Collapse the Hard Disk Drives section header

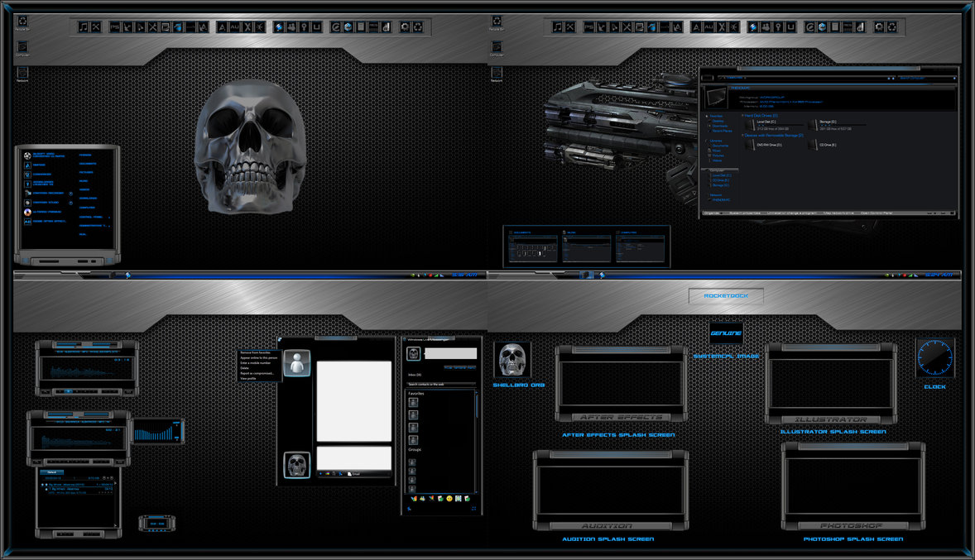point(760,115)
